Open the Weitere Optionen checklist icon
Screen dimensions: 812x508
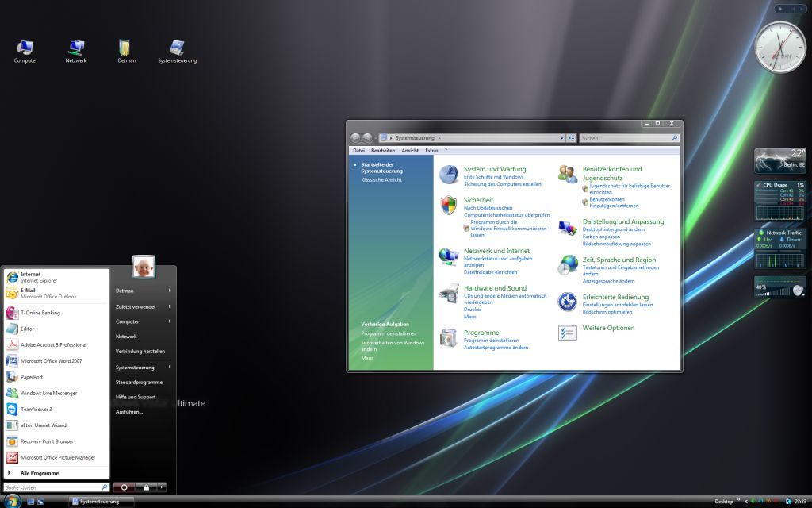pos(568,333)
